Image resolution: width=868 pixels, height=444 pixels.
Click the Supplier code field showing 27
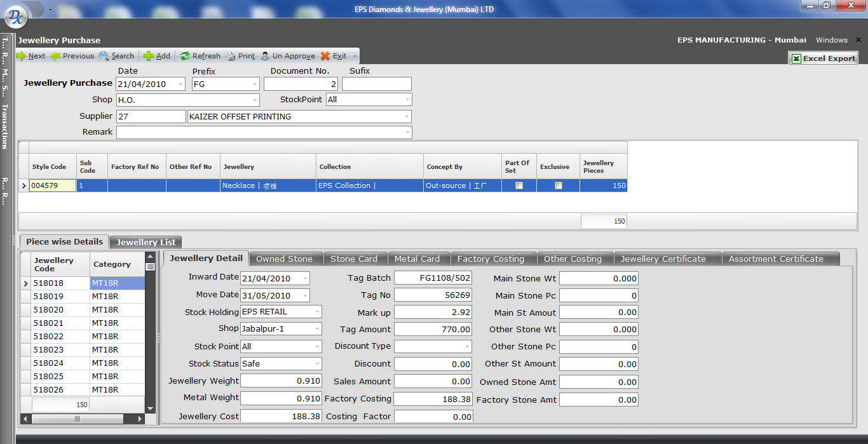coord(151,117)
